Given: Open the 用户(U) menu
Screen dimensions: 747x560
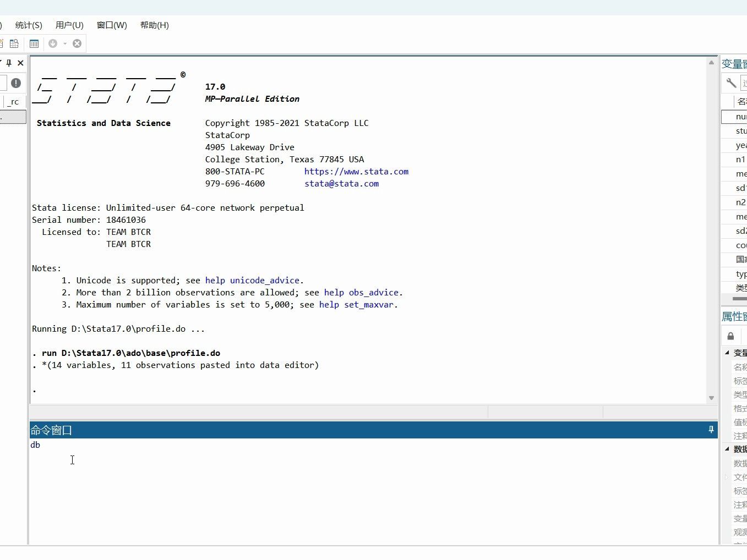Looking at the screenshot, I should click(x=69, y=25).
